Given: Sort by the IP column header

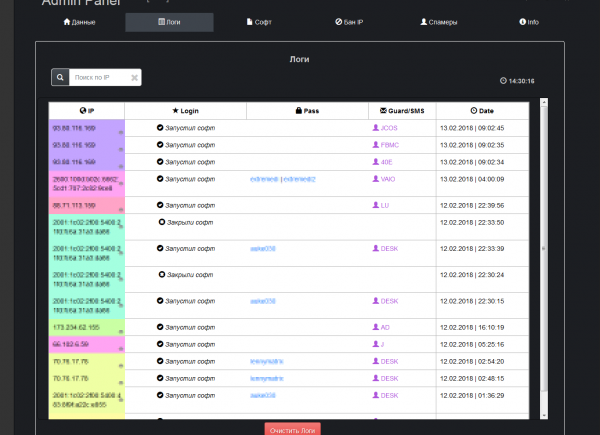Looking at the screenshot, I should tap(86, 110).
